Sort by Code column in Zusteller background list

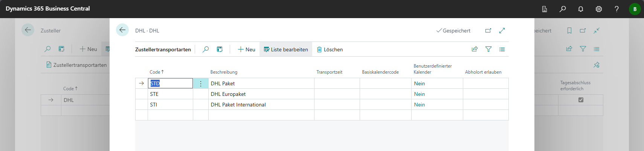[x=70, y=89]
